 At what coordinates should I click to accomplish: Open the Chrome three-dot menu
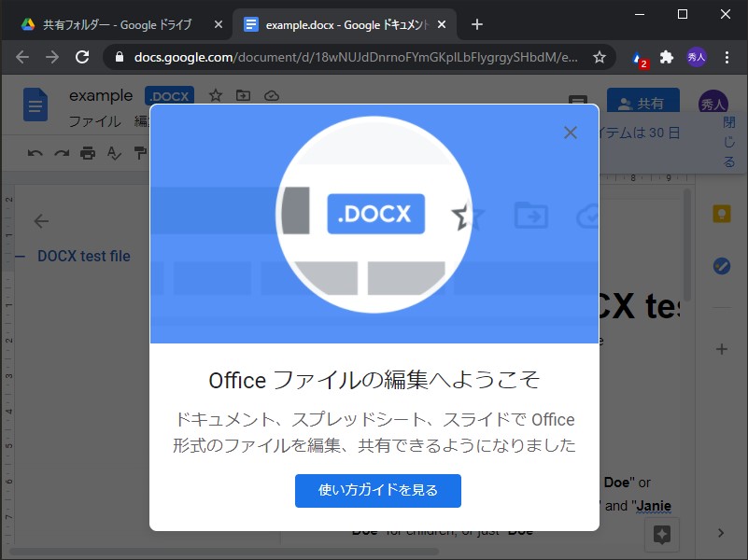pyautogui.click(x=727, y=58)
